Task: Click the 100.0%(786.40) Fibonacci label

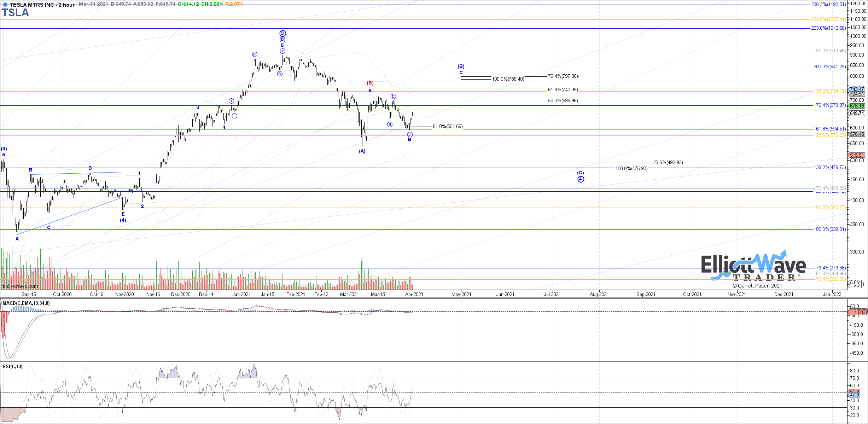Action: [x=508, y=79]
